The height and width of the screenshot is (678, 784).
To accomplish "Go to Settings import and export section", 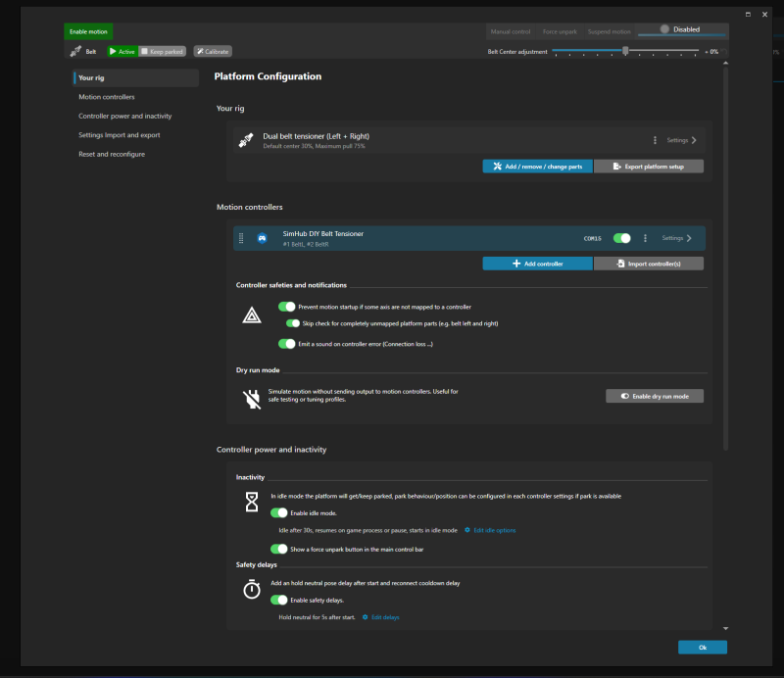I will (x=119, y=135).
